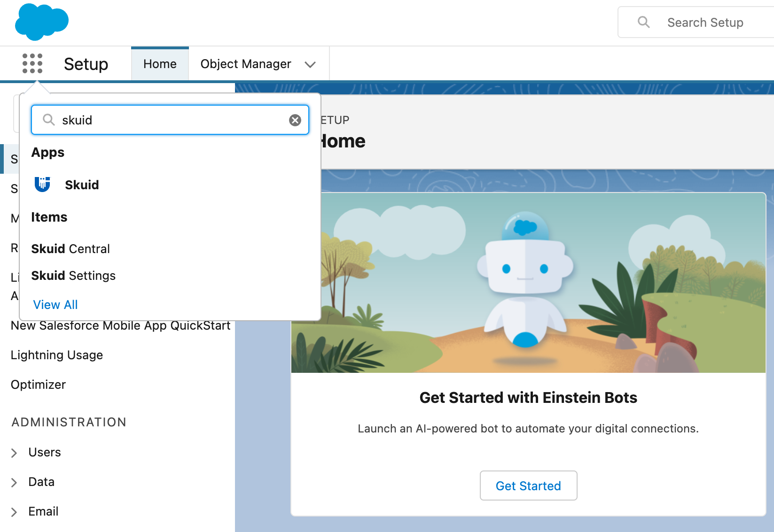The width and height of the screenshot is (774, 532).
Task: Click the magnifier icon in app search
Action: click(49, 120)
